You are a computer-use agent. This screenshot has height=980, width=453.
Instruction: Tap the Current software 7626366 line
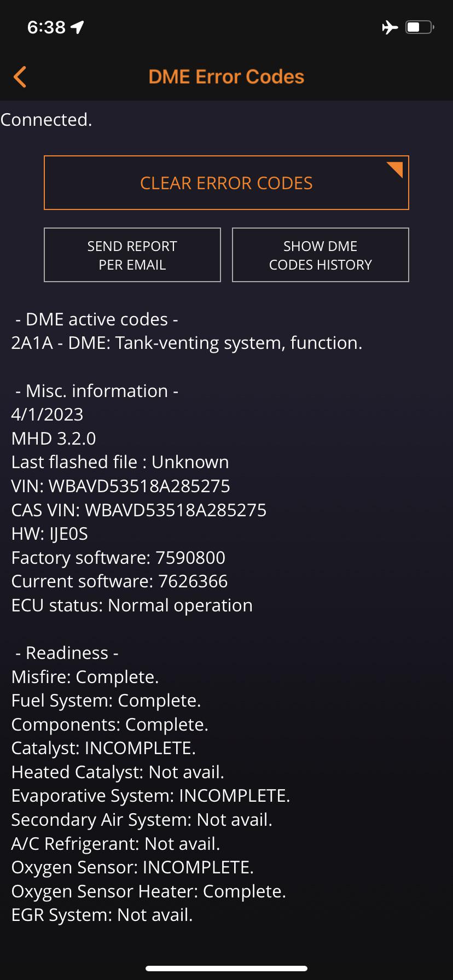tap(119, 581)
